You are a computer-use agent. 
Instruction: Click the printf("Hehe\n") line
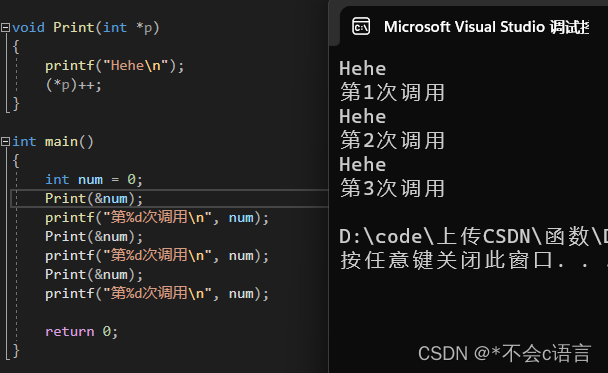[114, 66]
